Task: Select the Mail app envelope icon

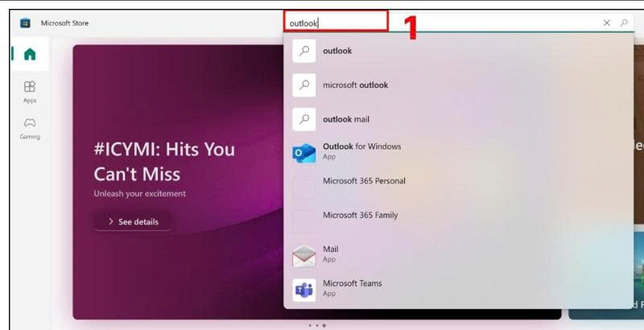Action: tap(304, 256)
